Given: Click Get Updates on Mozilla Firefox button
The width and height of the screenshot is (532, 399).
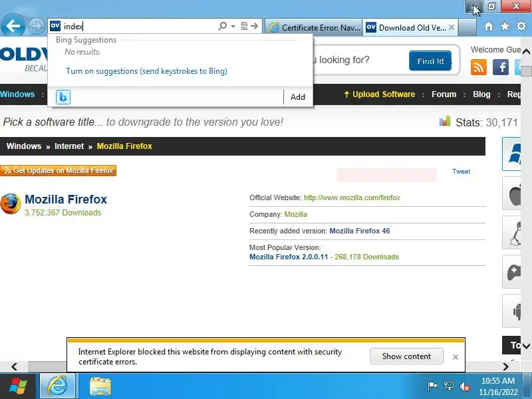Looking at the screenshot, I should pyautogui.click(x=58, y=170).
